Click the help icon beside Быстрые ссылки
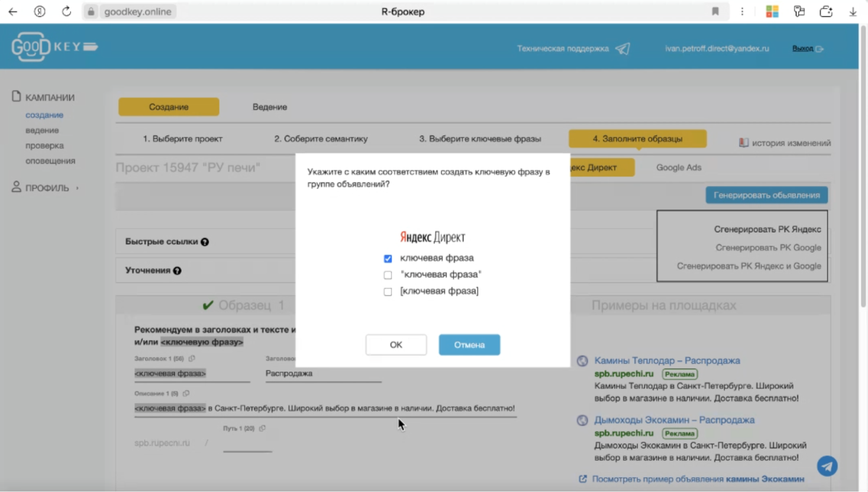Screen dimensions: 868x492 [x=205, y=242]
